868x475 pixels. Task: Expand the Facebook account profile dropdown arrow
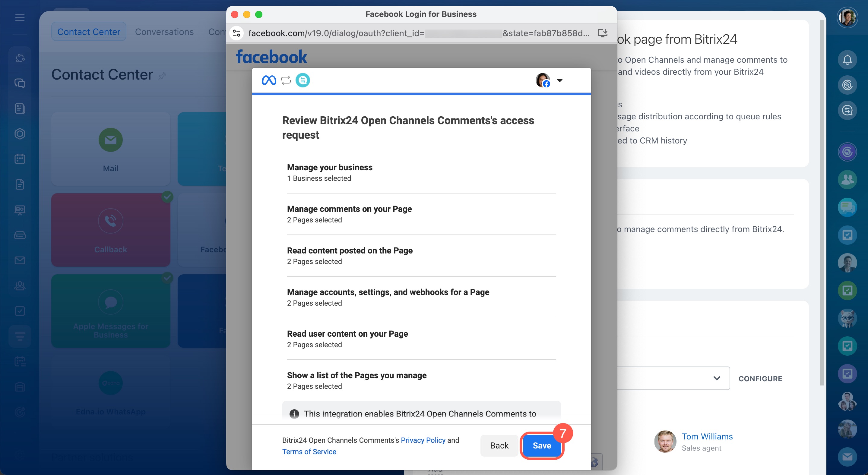pos(560,80)
